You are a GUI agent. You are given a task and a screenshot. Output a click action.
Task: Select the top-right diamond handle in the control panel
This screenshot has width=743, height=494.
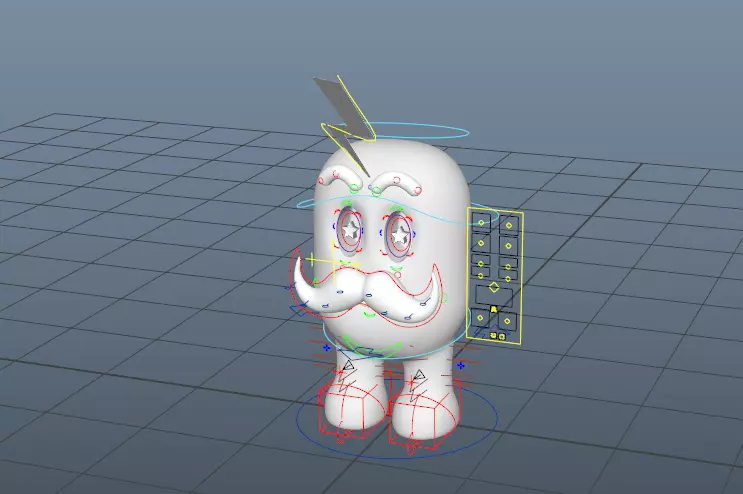click(508, 225)
